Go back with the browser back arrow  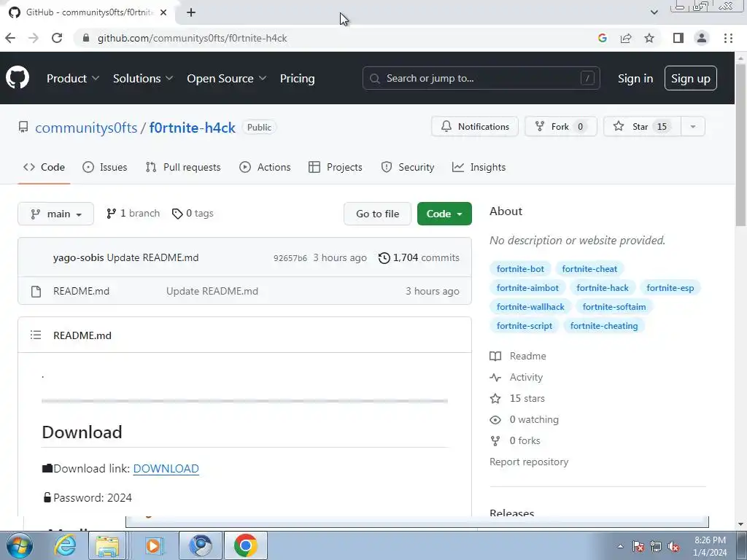[x=10, y=38]
